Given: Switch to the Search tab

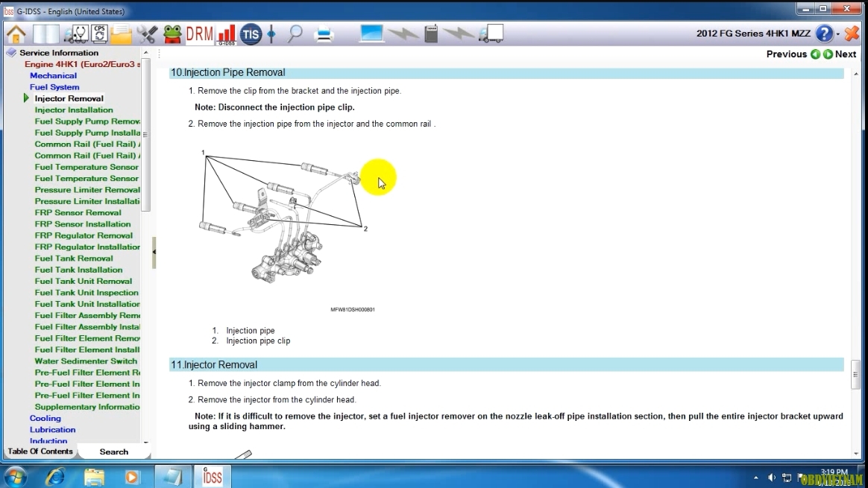Looking at the screenshot, I should tap(113, 452).
